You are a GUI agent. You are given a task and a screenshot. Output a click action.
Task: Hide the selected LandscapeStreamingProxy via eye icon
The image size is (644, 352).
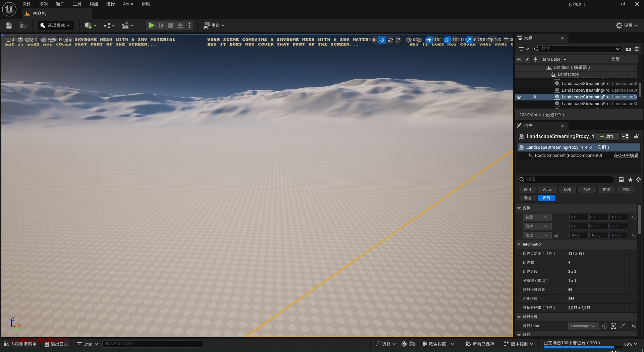point(519,97)
